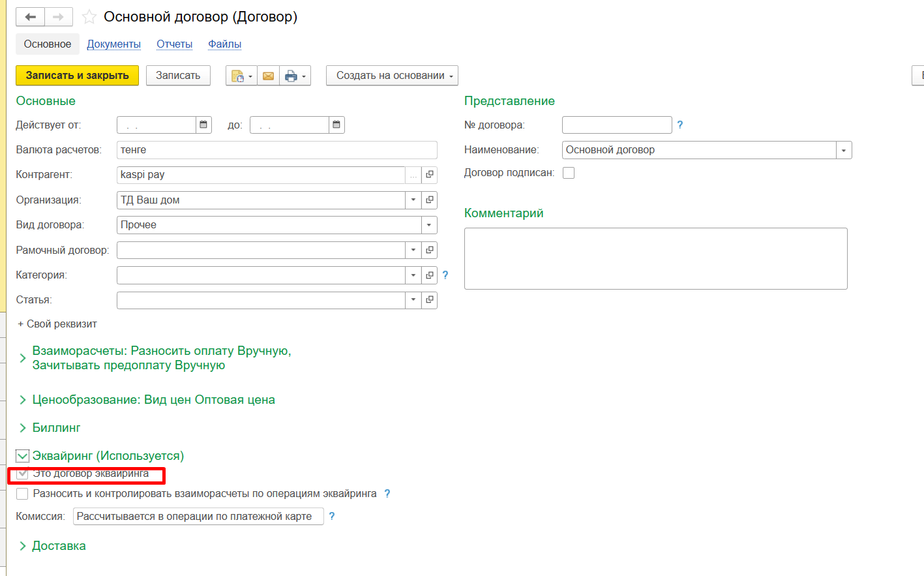The height and width of the screenshot is (576, 924).
Task: Click the envelope email icon in toolbar
Action: coord(268,76)
